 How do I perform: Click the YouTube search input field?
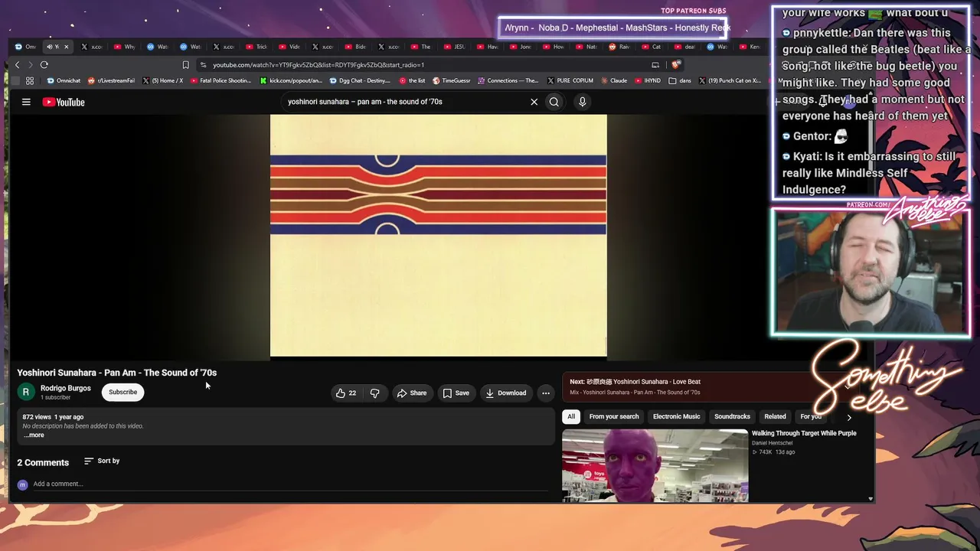point(406,102)
